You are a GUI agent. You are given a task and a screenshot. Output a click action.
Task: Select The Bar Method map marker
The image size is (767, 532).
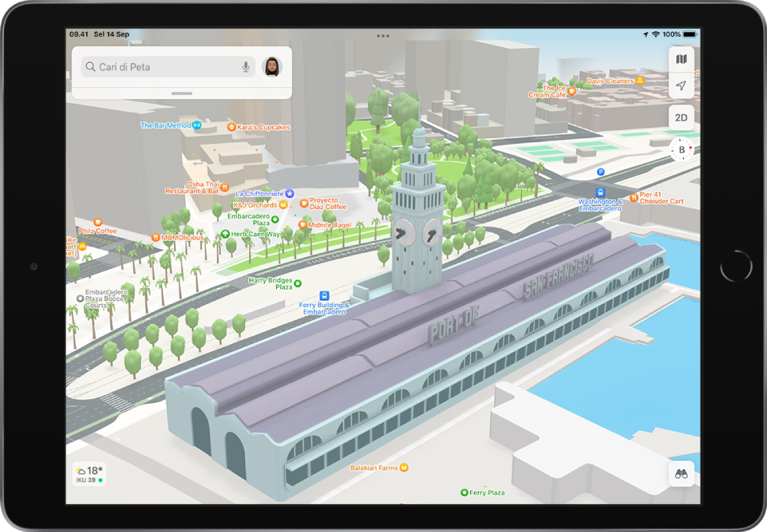coord(196,126)
